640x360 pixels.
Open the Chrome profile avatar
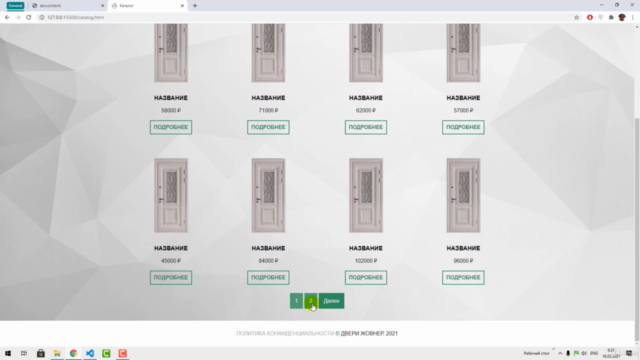pos(622,17)
